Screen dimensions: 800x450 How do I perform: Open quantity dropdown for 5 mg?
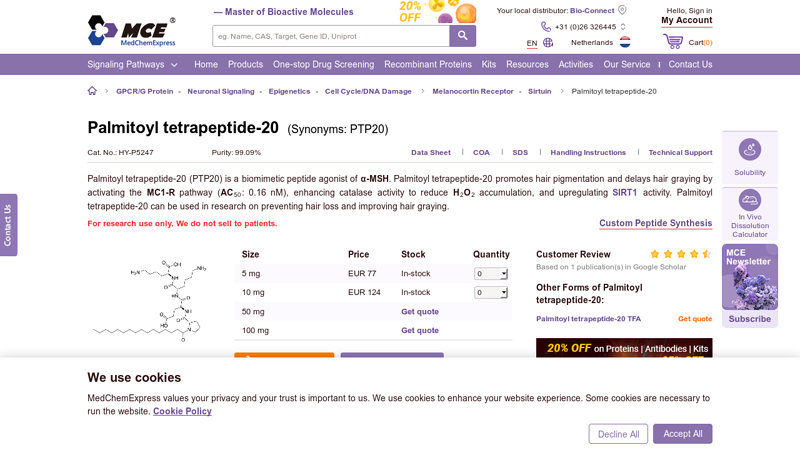490,274
